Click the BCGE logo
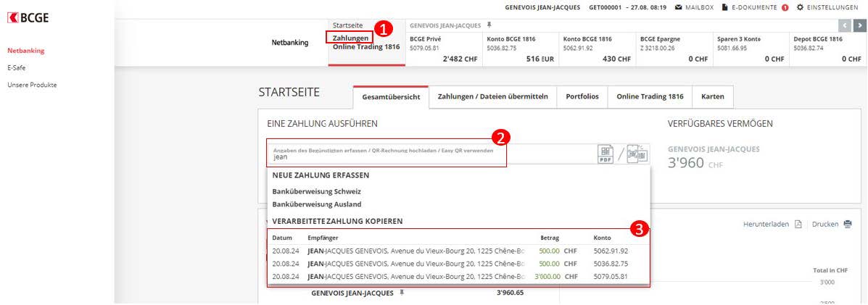 [x=28, y=17]
